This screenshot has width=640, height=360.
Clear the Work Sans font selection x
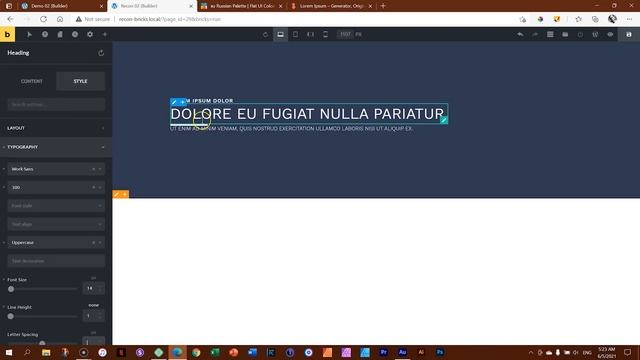coord(93,169)
